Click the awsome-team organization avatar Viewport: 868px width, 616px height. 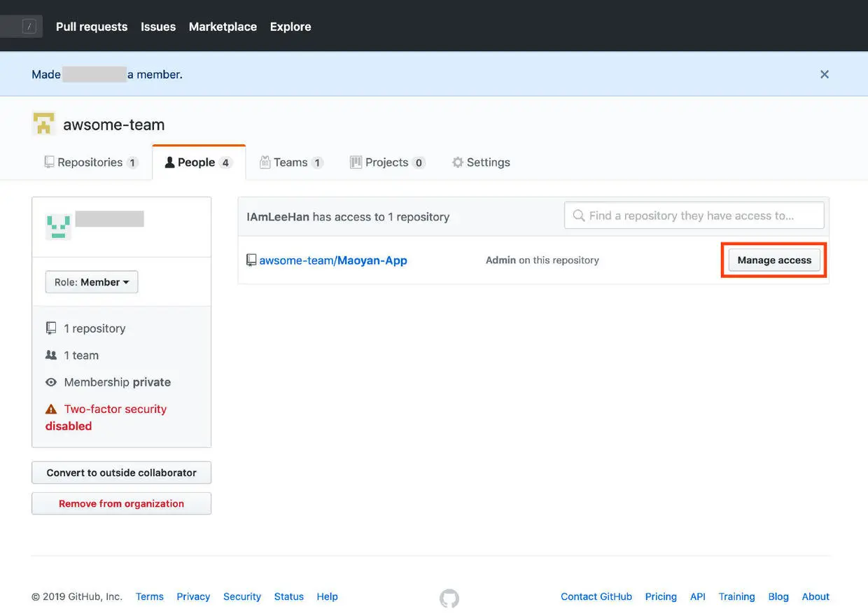[x=43, y=124]
